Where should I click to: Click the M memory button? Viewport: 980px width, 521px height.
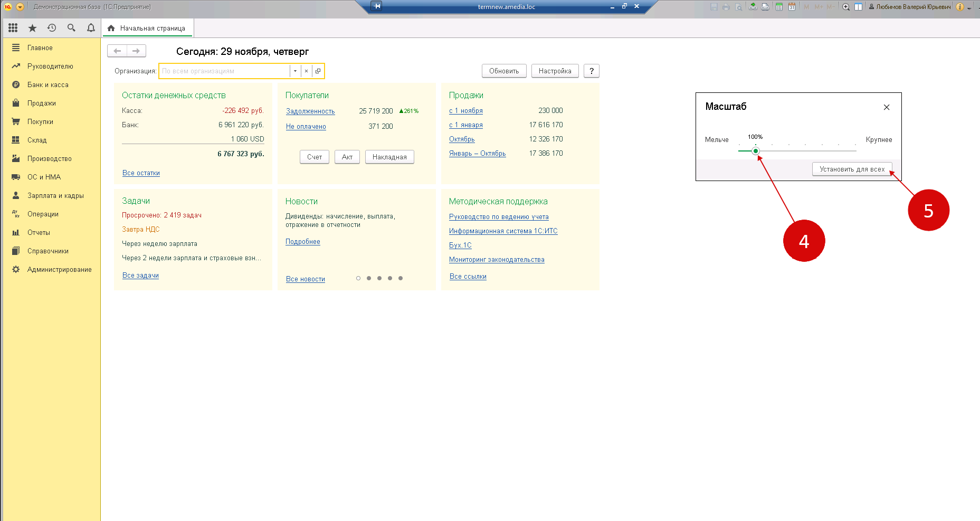806,7
